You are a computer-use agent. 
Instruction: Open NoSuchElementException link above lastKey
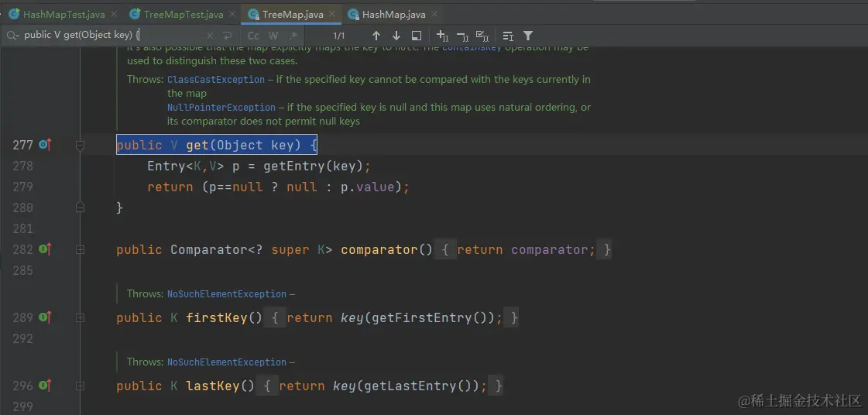tap(227, 362)
